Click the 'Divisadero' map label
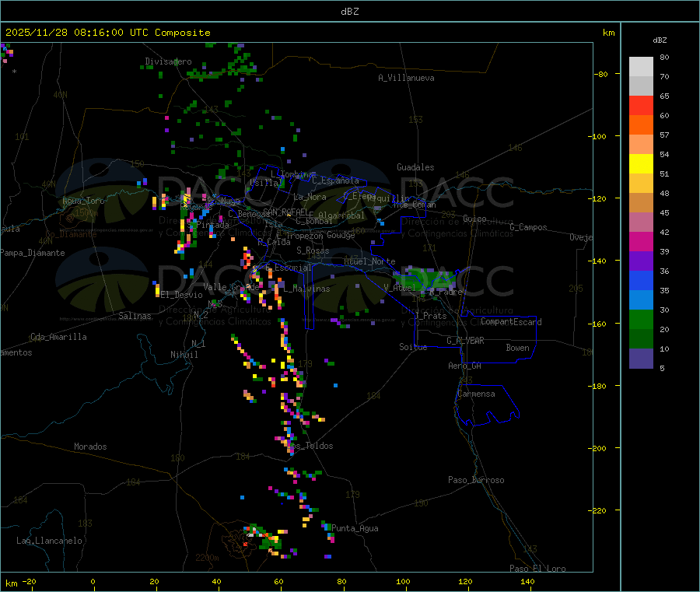This screenshot has height=592, width=700. click(x=168, y=61)
